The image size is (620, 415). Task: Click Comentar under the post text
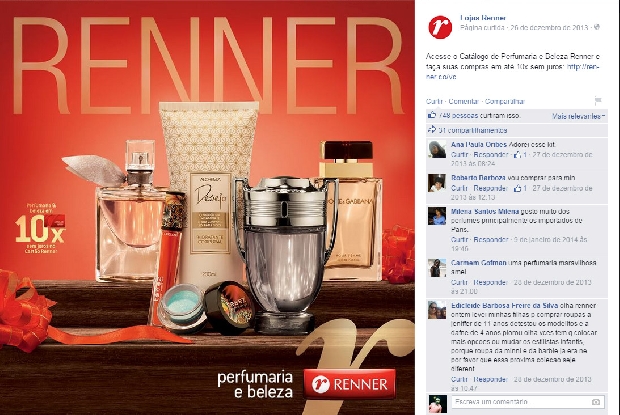[464, 101]
